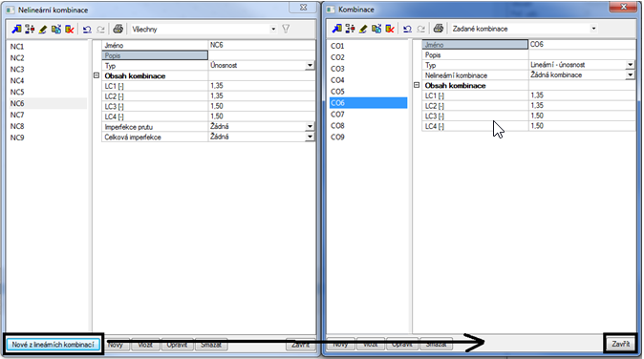Collapse Obsah kombinace group in Kombinace window
Image resolution: width=644 pixels, height=359 pixels.
(x=417, y=85)
